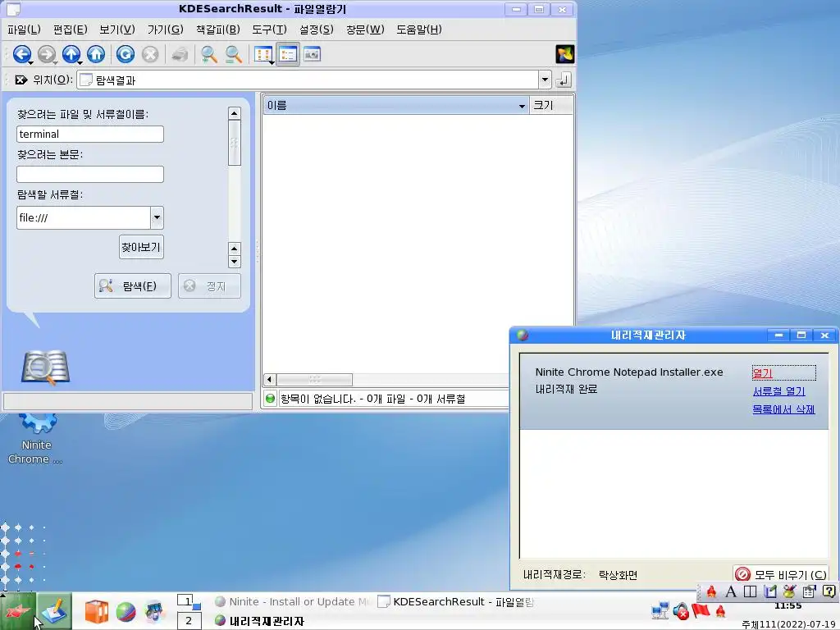Screen dimensions: 840x630
Task: Click the question mark help tray icon
Action: pos(829,591)
